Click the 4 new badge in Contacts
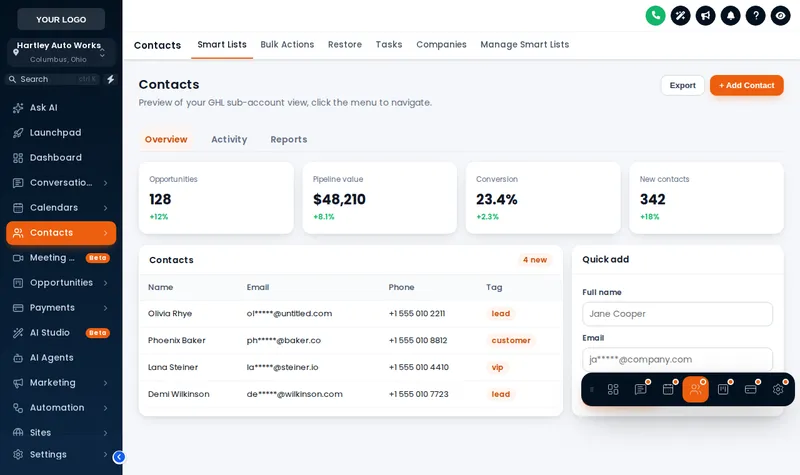Image resolution: width=800 pixels, height=475 pixels. pos(535,260)
